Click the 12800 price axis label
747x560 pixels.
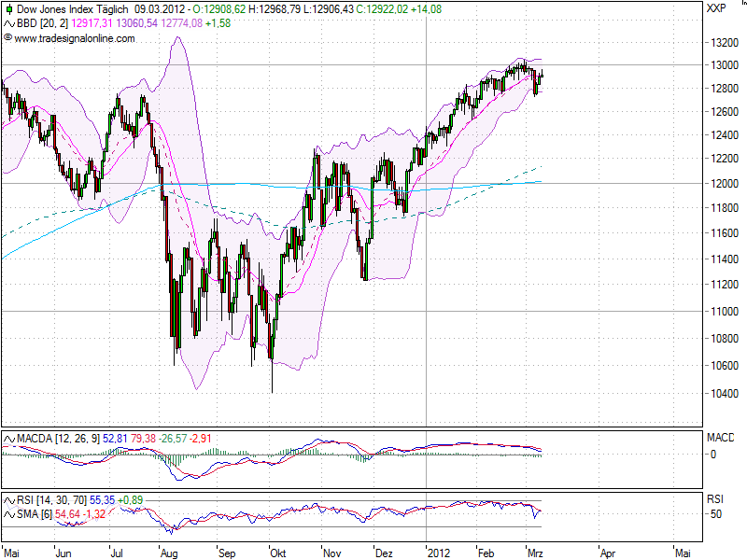(725, 89)
